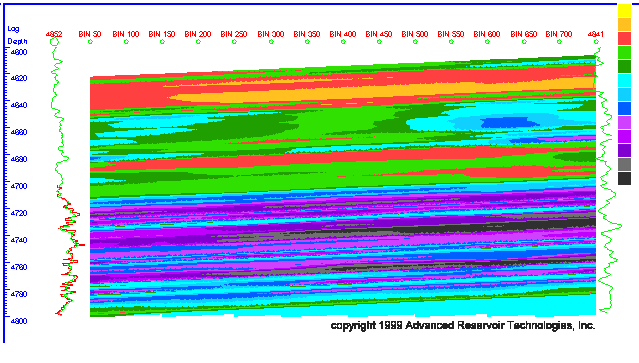The width and height of the screenshot is (639, 363).
Task: Click the BIN 550 label
Action: point(451,34)
